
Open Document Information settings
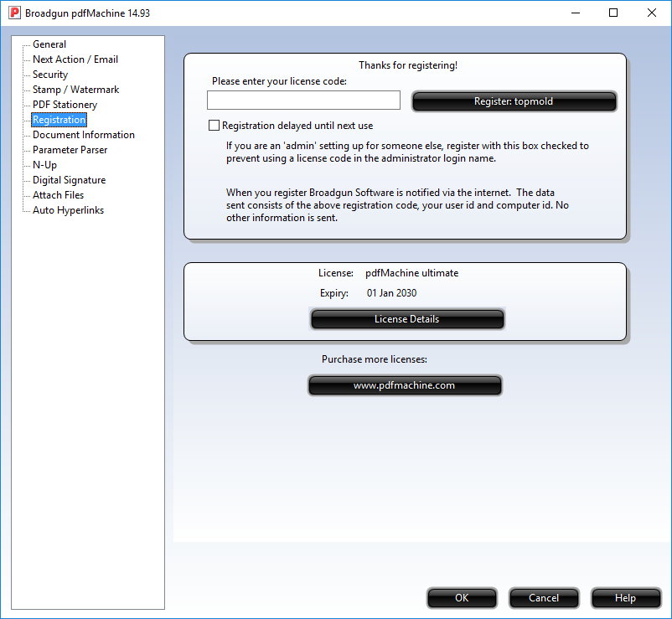pos(84,135)
